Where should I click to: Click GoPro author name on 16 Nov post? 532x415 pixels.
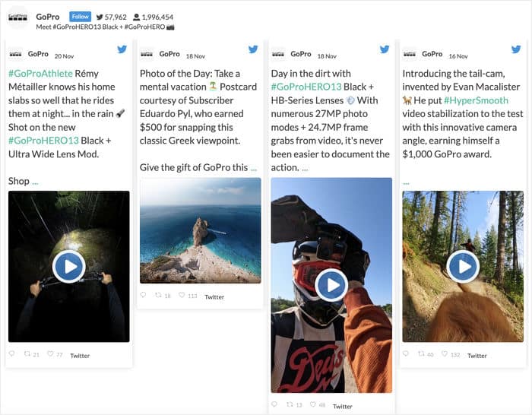click(x=432, y=54)
